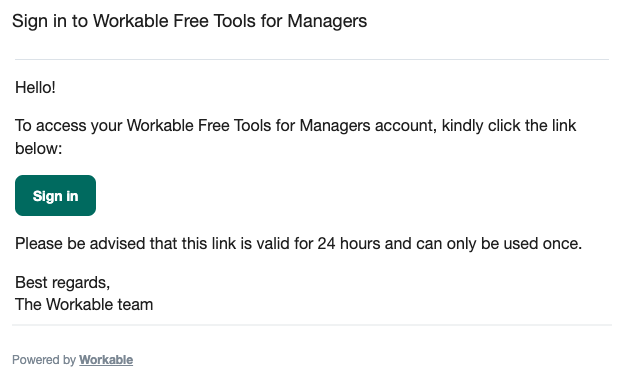Click the word 'below:' in the message
The height and width of the screenshot is (380, 621).
pos(39,149)
